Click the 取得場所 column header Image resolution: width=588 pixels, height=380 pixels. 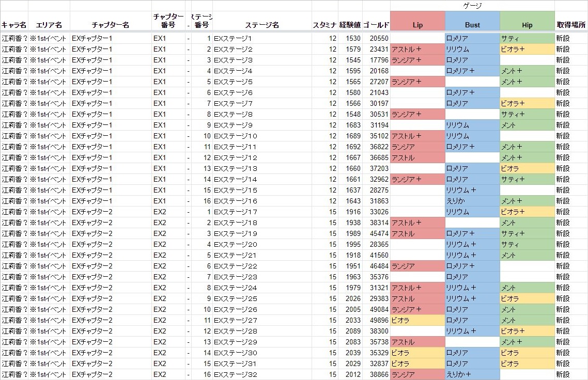[x=571, y=25]
